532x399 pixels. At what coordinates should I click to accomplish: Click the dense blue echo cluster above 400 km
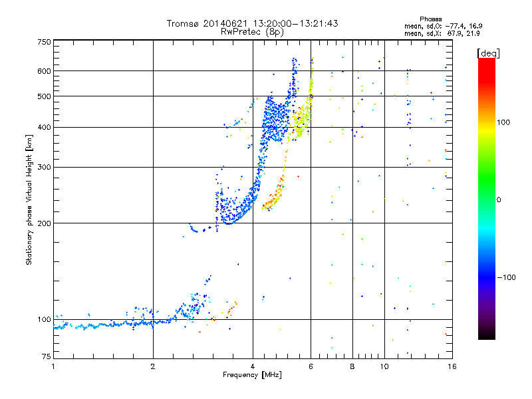pos(275,119)
